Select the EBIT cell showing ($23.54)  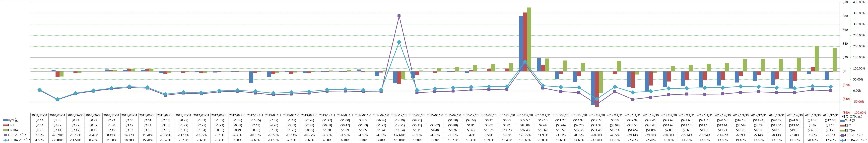point(632,125)
